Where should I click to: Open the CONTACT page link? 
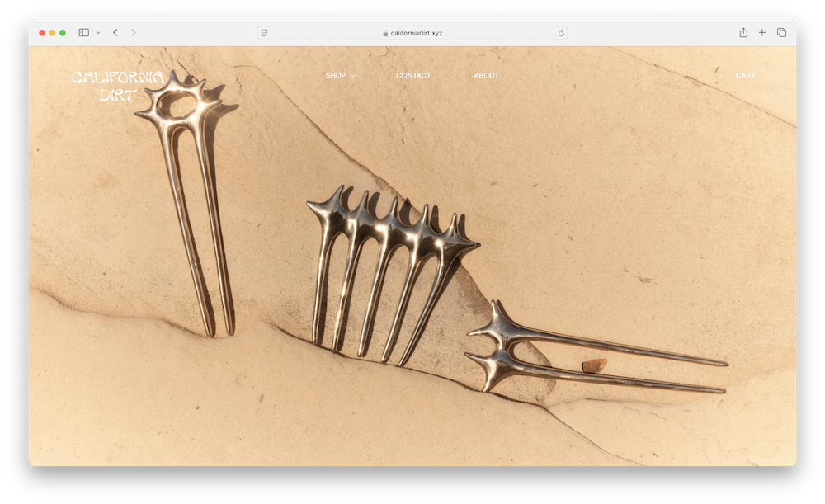click(x=413, y=76)
